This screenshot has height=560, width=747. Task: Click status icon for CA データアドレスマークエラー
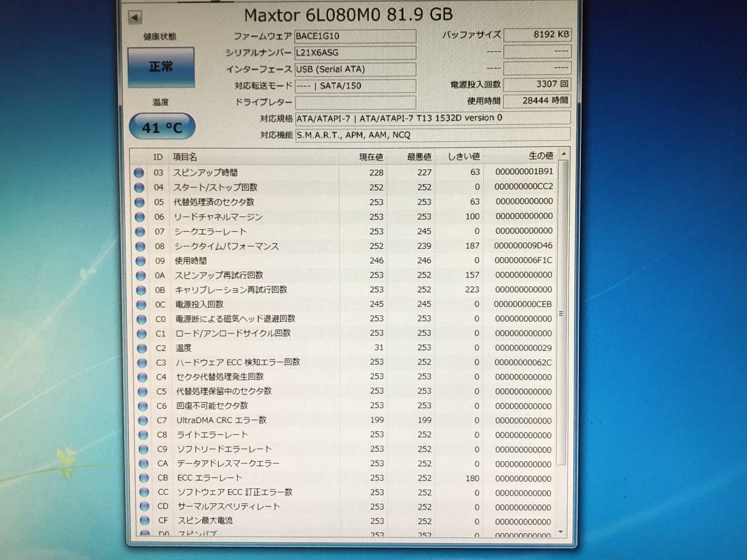click(144, 464)
